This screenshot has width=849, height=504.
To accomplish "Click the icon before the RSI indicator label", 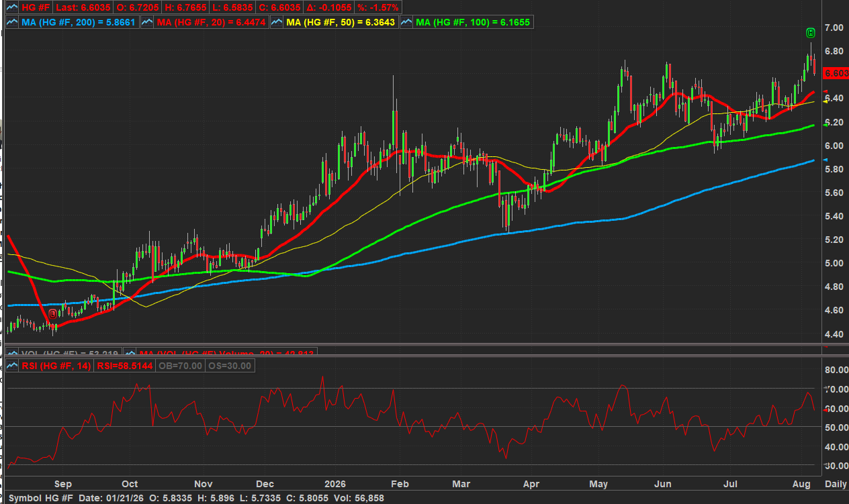I will pos(11,365).
